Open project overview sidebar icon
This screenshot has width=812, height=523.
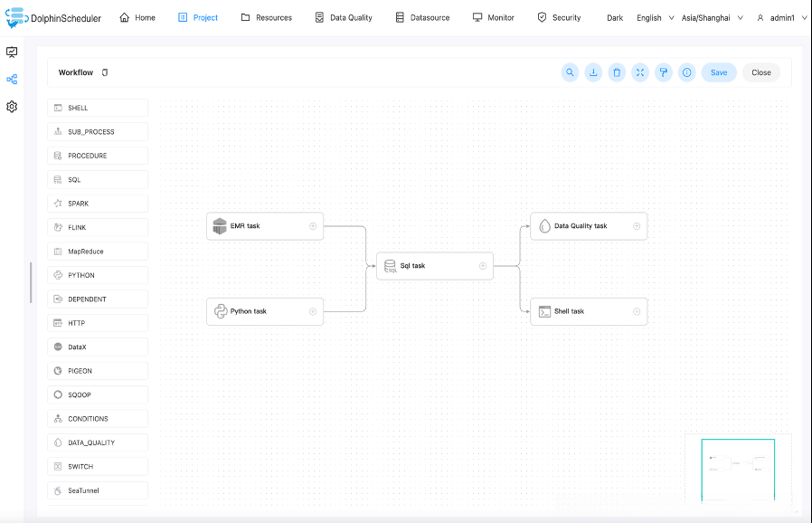pos(12,52)
